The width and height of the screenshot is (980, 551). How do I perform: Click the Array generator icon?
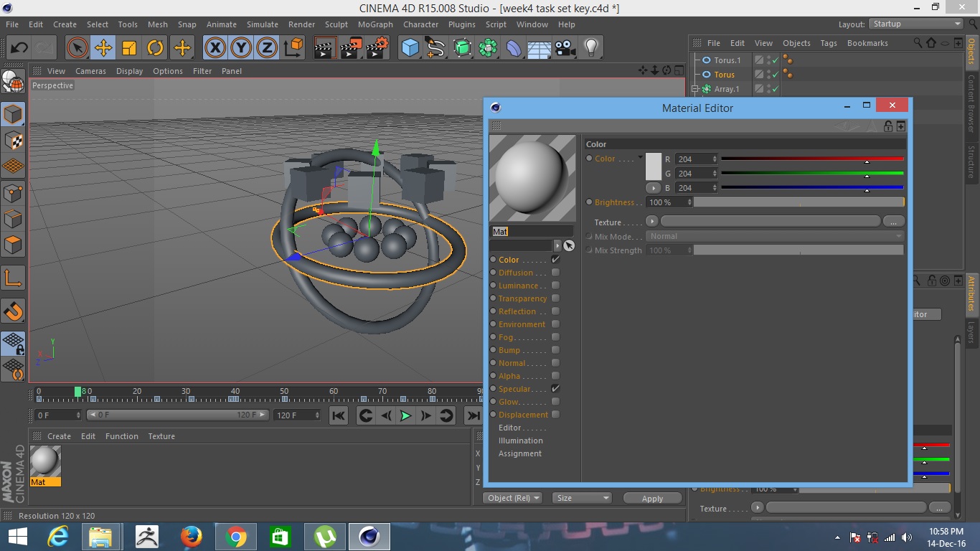(489, 48)
